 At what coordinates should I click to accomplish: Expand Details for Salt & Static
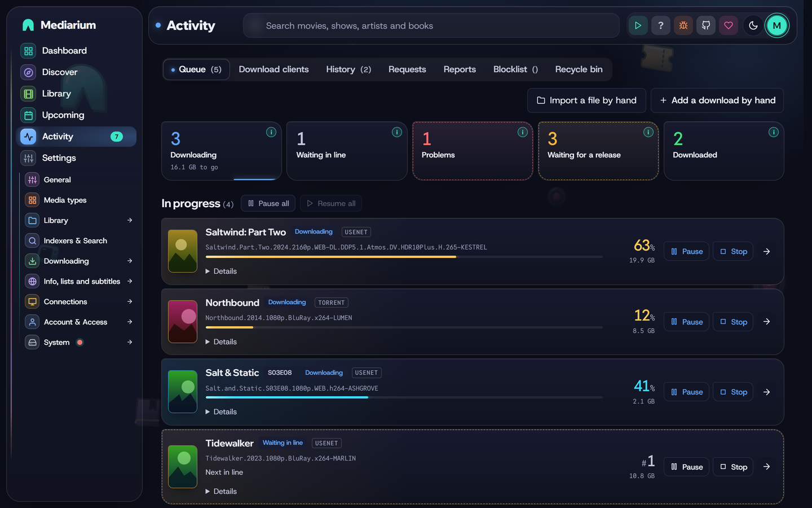[221, 412]
